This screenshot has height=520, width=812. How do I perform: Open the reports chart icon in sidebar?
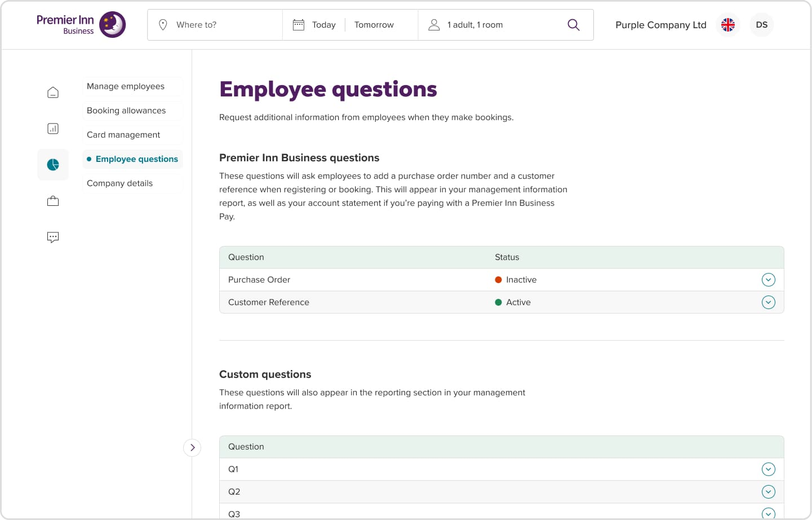tap(53, 129)
